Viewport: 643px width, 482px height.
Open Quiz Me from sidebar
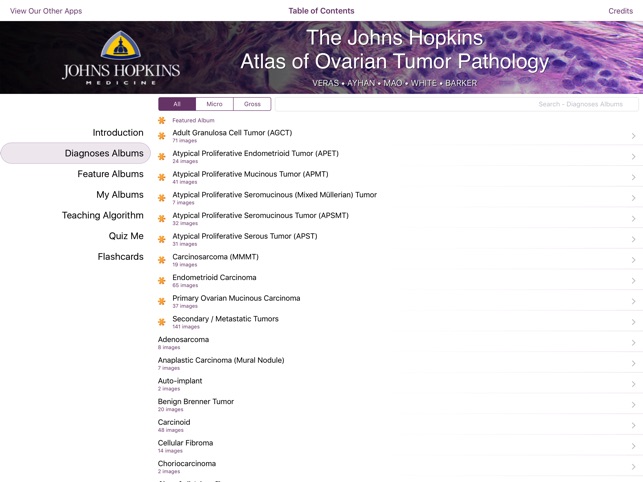tap(126, 236)
